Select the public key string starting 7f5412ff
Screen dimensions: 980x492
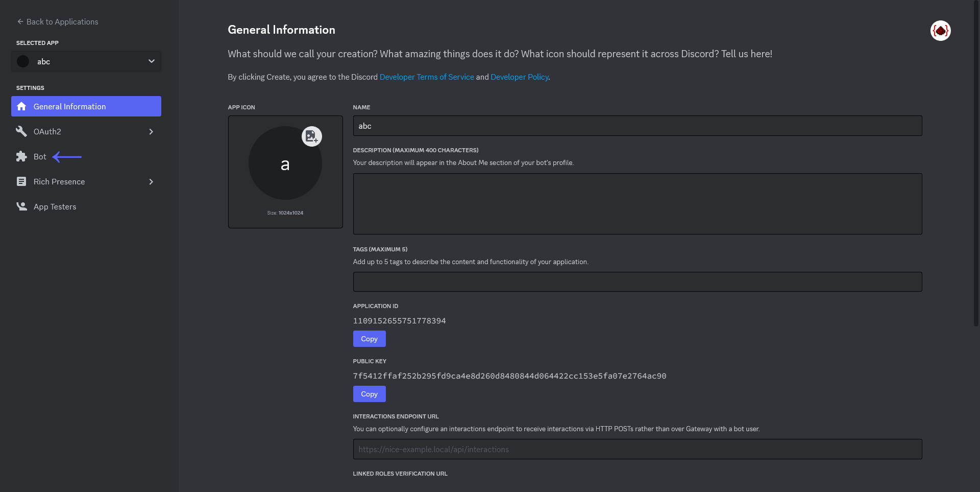pos(509,376)
